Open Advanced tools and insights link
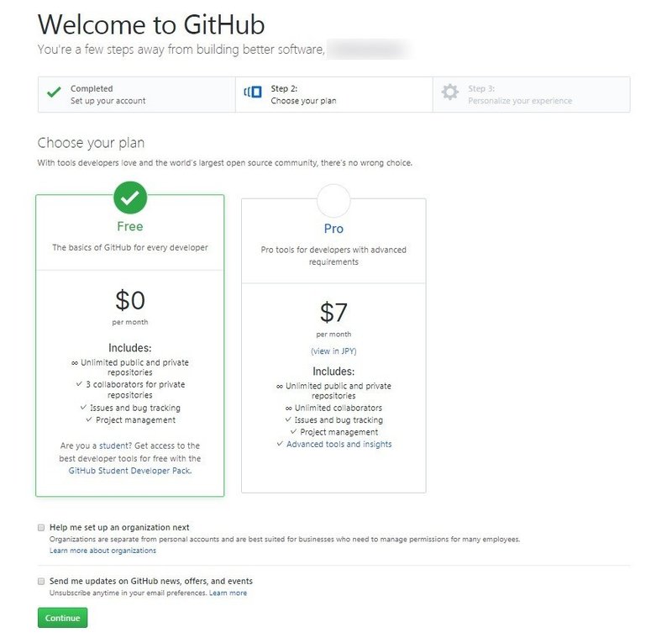 click(x=339, y=444)
